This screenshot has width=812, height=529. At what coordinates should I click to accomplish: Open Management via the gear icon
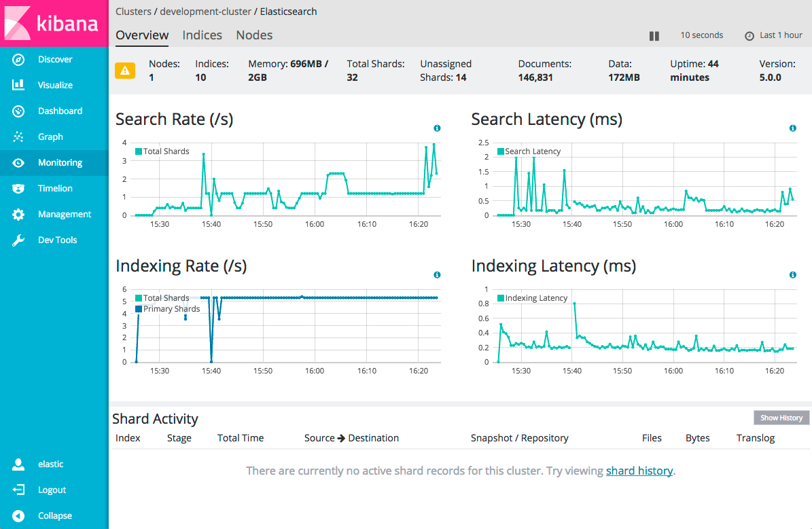tap(18, 215)
